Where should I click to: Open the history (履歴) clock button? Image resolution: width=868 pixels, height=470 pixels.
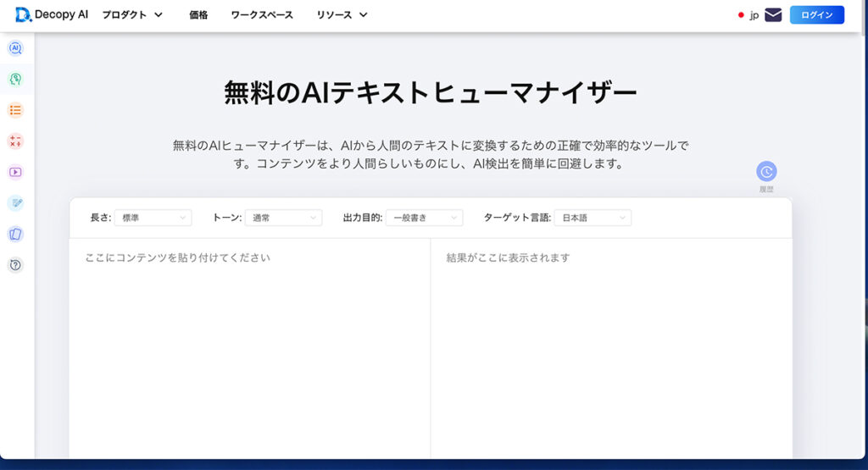pyautogui.click(x=766, y=172)
